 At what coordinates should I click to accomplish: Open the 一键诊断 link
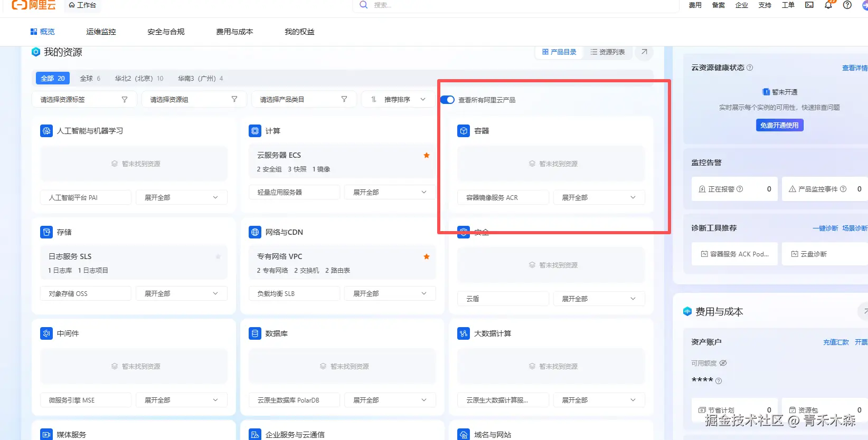point(825,228)
